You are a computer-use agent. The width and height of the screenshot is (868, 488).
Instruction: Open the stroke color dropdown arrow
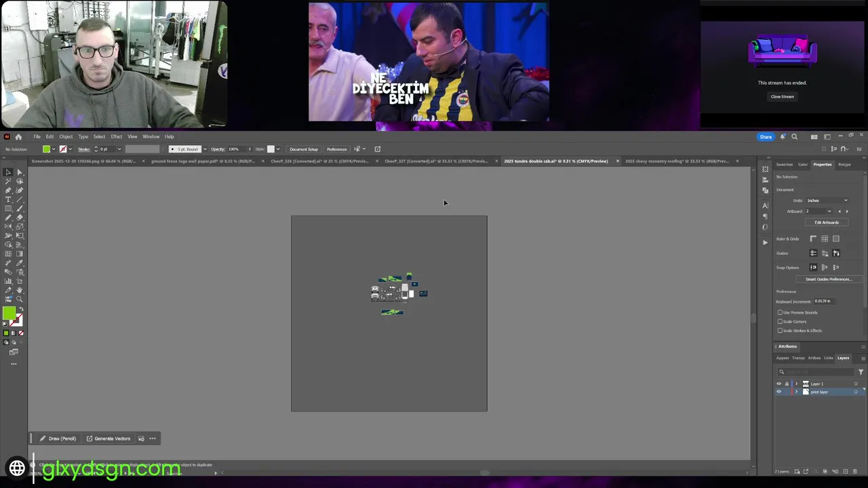tap(71, 149)
